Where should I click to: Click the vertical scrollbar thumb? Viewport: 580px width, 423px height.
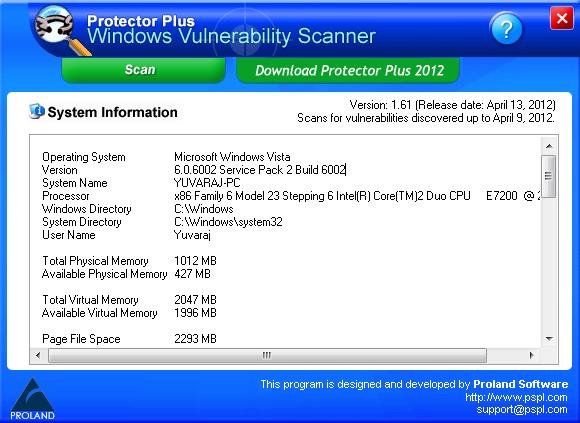tap(549, 176)
